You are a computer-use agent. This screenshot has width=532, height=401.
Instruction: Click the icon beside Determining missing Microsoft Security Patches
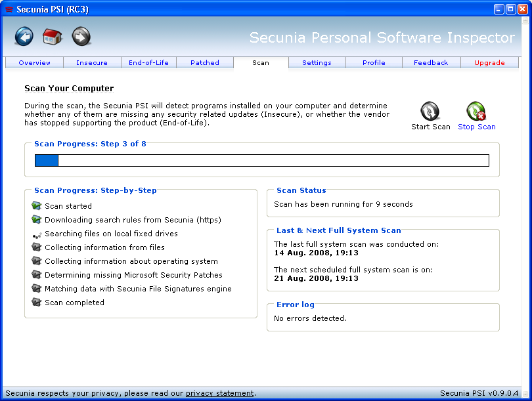pos(36,274)
